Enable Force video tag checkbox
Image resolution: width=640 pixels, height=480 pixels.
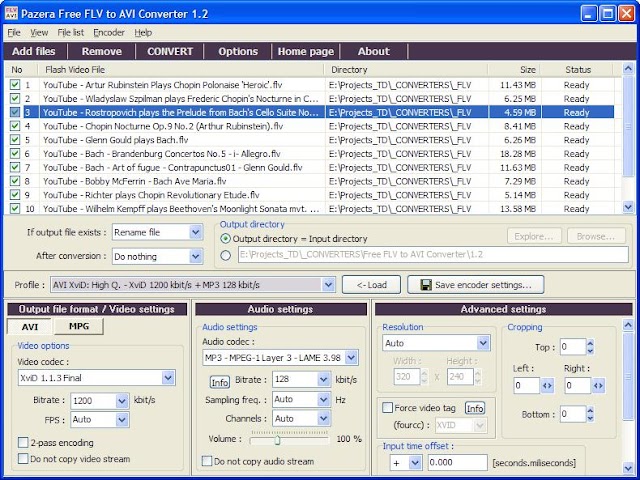coord(387,408)
